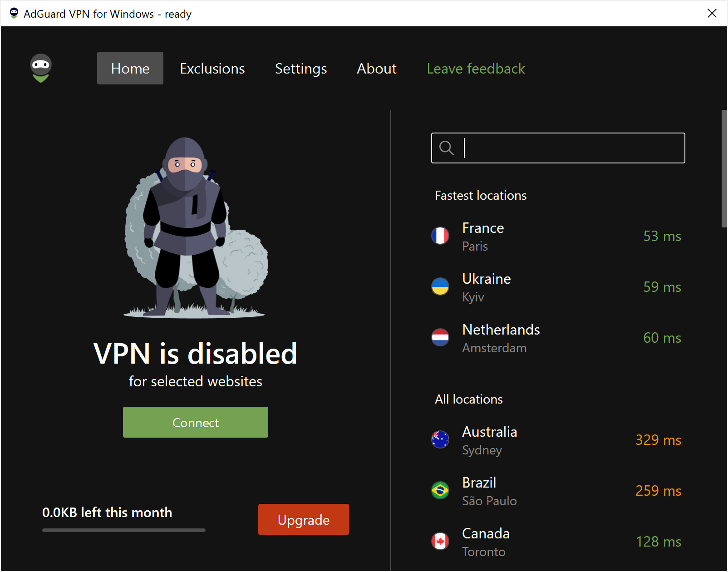Screen dimensions: 728x572
Task: Click the Leave feedback link
Action: (476, 69)
